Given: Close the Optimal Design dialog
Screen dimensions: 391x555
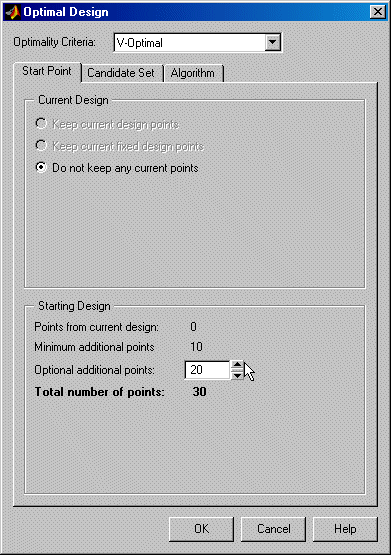Looking at the screenshot, I should tap(378, 12).
